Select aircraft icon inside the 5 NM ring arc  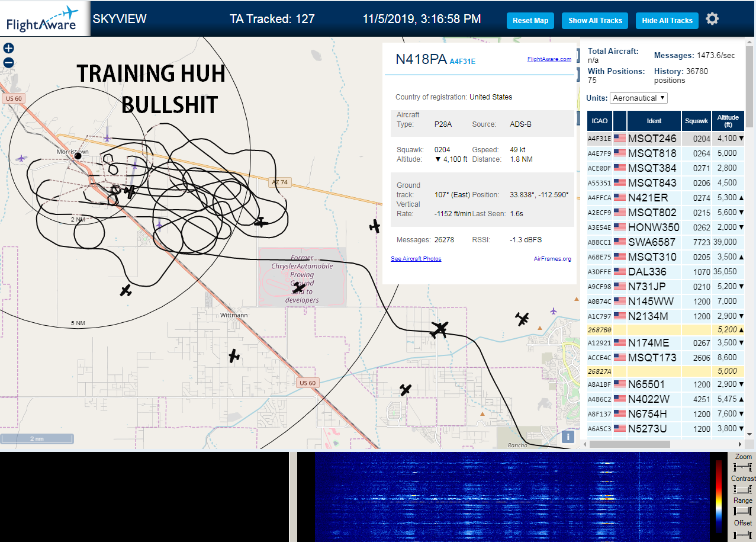[x=126, y=290]
